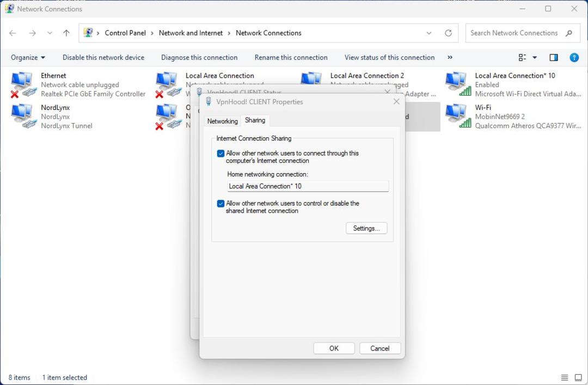Confirm the properties with OK
Viewport: 588px width, 385px height.
334,348
